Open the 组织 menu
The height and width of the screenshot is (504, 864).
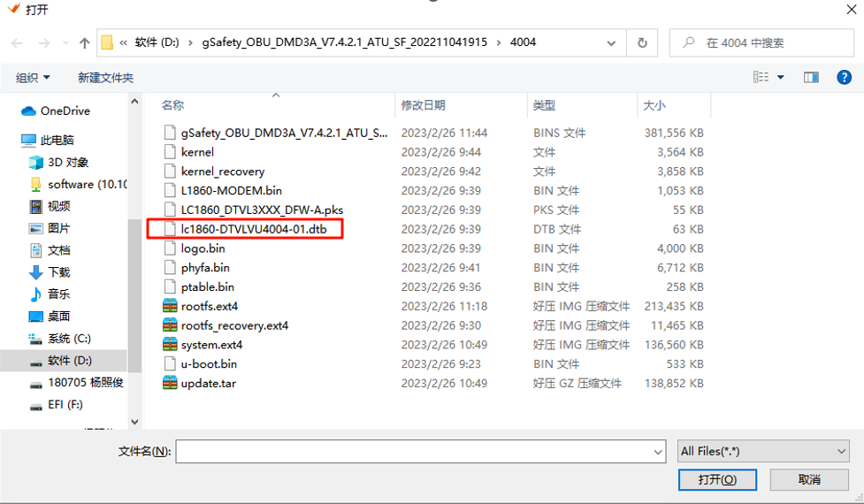click(x=33, y=78)
